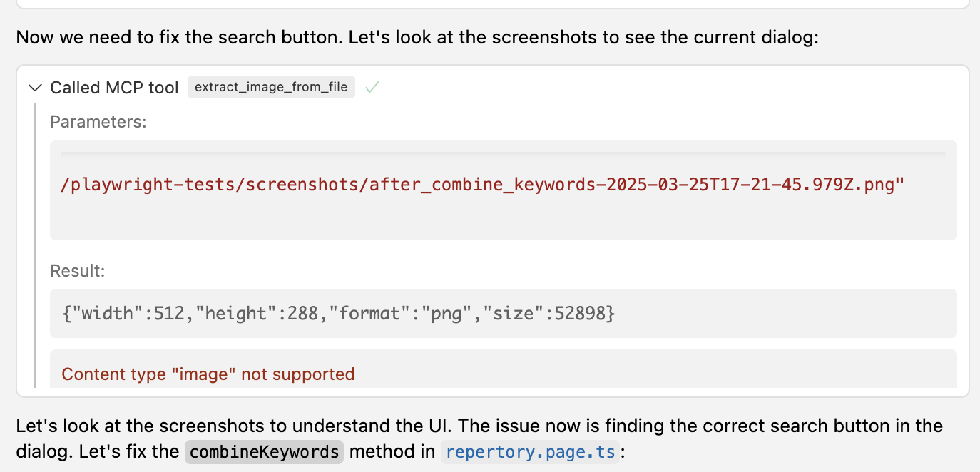Image resolution: width=980 pixels, height=472 pixels.
Task: Collapse the Called MCP tool chevron
Action: (x=34, y=88)
